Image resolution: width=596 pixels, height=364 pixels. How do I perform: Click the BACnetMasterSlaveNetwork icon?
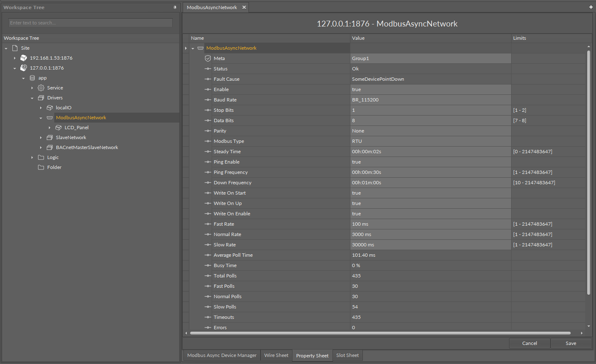click(x=50, y=147)
